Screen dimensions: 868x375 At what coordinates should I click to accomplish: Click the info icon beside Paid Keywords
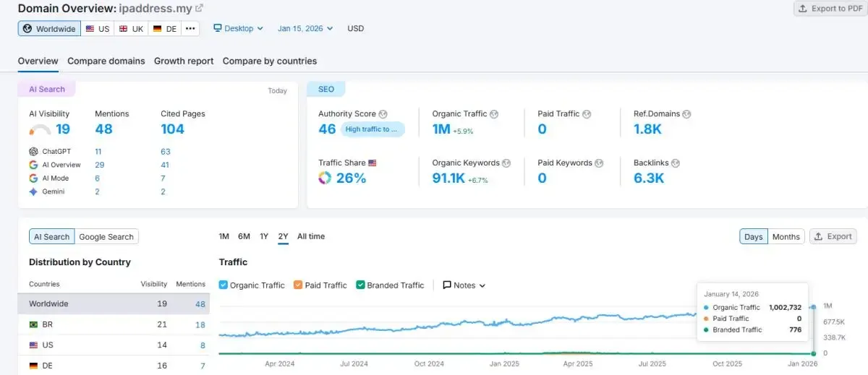(600, 163)
